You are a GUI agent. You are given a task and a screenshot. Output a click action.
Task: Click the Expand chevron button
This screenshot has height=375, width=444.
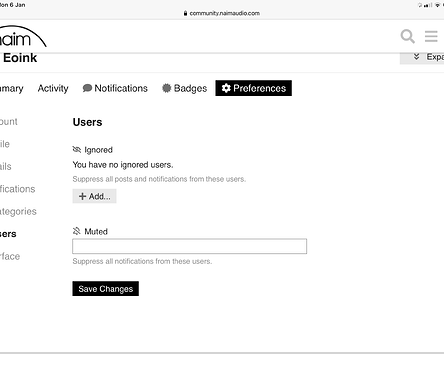click(x=422, y=57)
